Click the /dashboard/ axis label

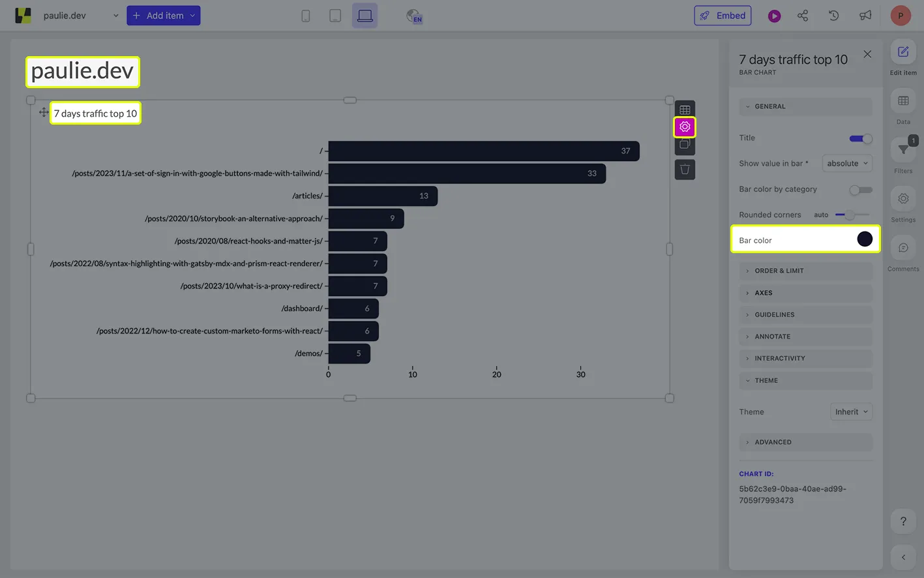(302, 309)
